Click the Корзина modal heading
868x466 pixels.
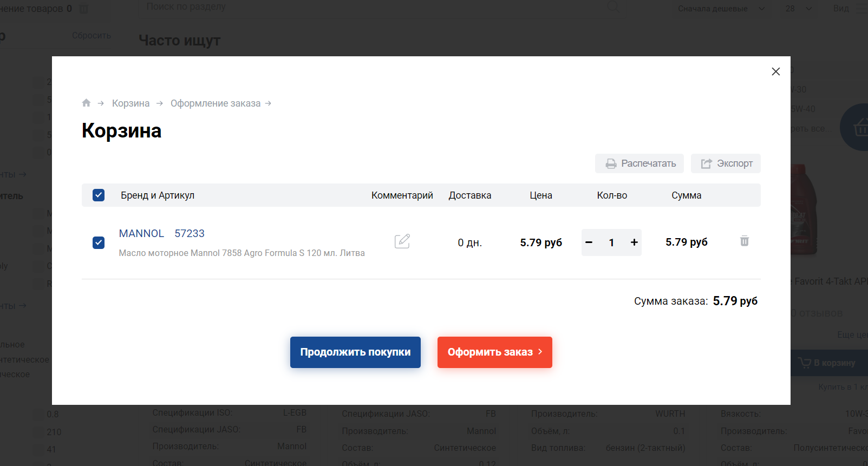point(122,131)
